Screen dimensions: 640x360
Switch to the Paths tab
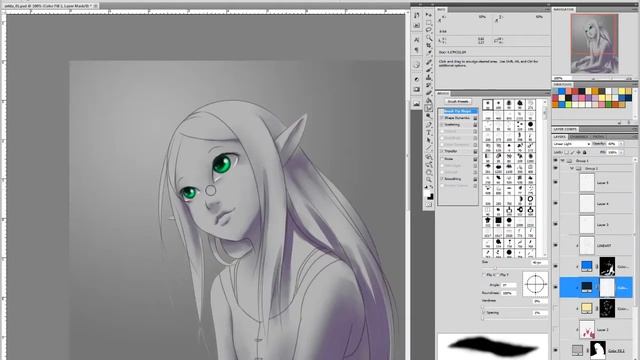598,137
